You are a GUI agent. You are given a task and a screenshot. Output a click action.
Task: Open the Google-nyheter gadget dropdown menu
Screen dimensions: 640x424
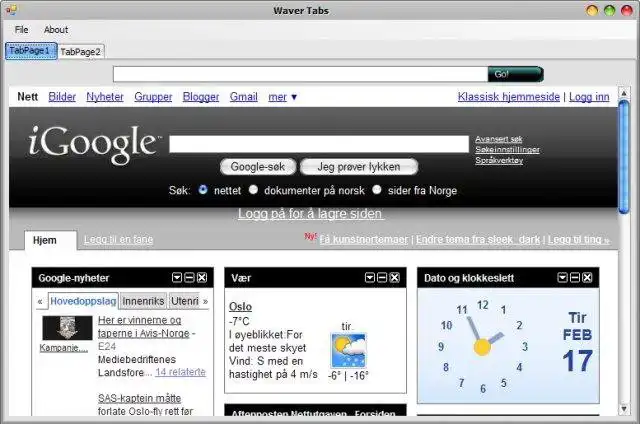point(177,278)
